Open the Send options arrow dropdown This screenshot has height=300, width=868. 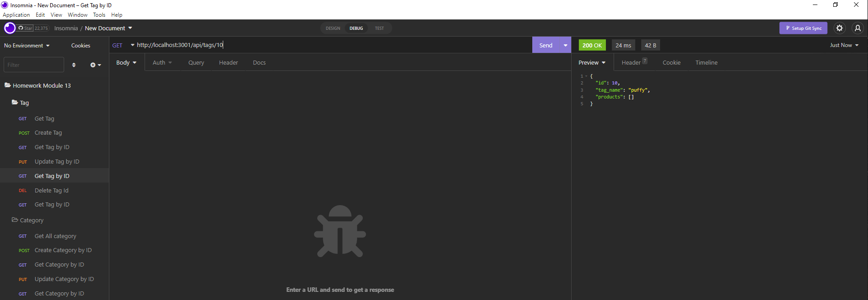point(566,45)
